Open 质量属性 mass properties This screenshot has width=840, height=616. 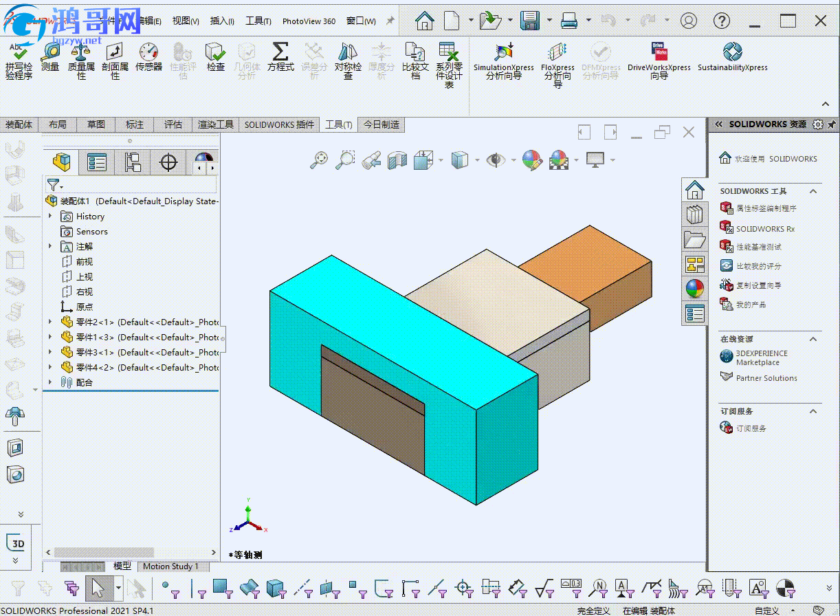pyautogui.click(x=81, y=61)
